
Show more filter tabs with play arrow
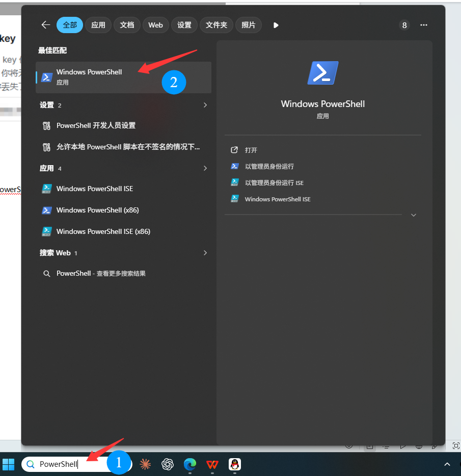(x=276, y=25)
